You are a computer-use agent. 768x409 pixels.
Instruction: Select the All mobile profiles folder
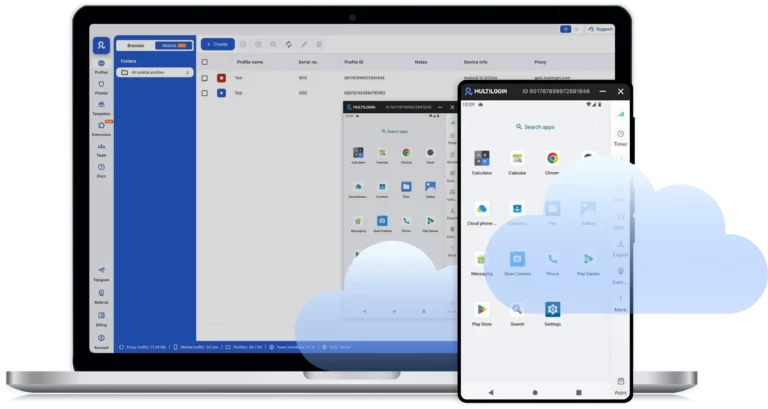click(x=155, y=72)
